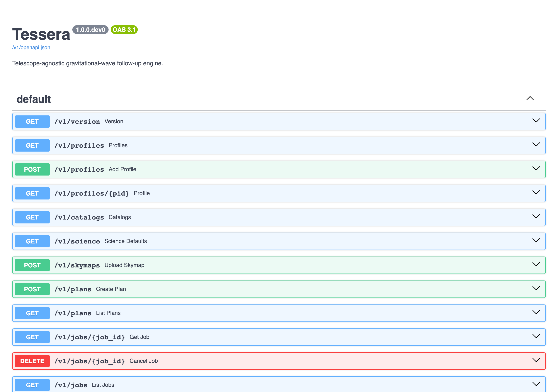Click the /v1/version path text
The height and width of the screenshot is (392, 558).
77,122
